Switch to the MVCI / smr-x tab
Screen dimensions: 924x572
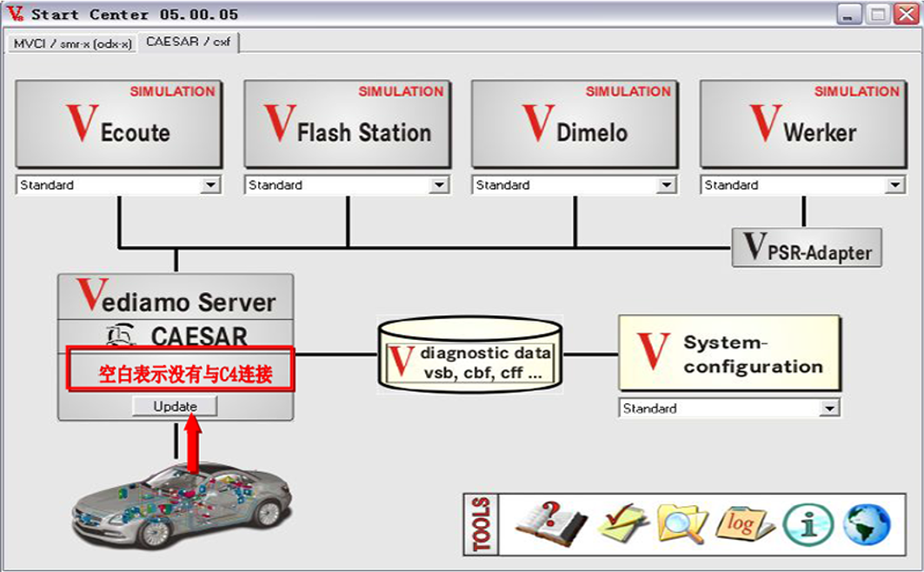coord(72,43)
